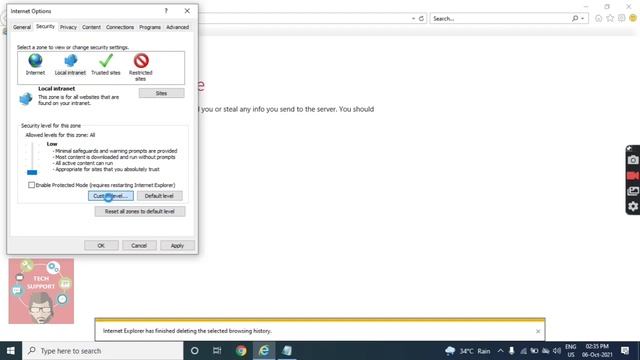Open Task View on the taskbar

click(217, 351)
